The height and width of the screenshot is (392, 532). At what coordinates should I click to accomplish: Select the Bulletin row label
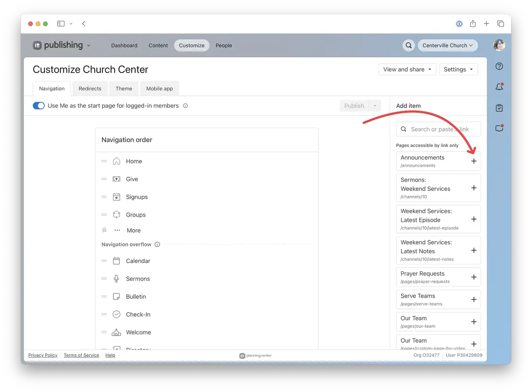click(x=136, y=297)
